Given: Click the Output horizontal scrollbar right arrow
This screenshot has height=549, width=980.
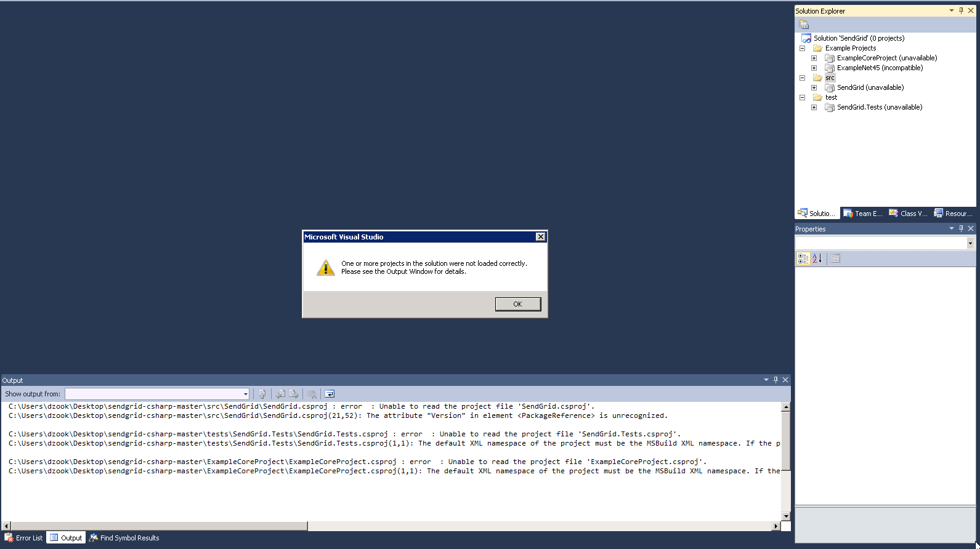Looking at the screenshot, I should pos(776,526).
